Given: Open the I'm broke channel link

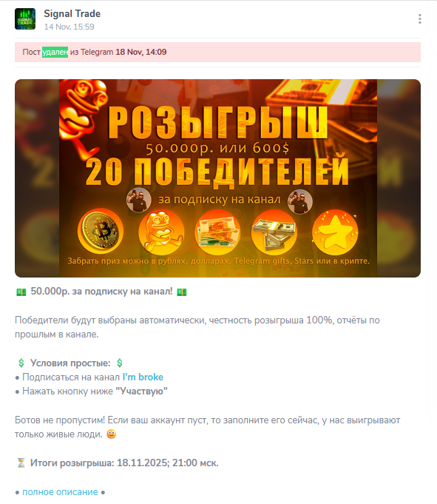Looking at the screenshot, I should (143, 377).
